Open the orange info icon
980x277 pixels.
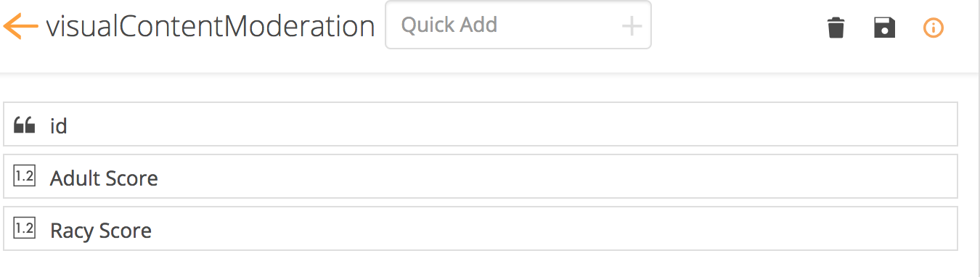(933, 28)
